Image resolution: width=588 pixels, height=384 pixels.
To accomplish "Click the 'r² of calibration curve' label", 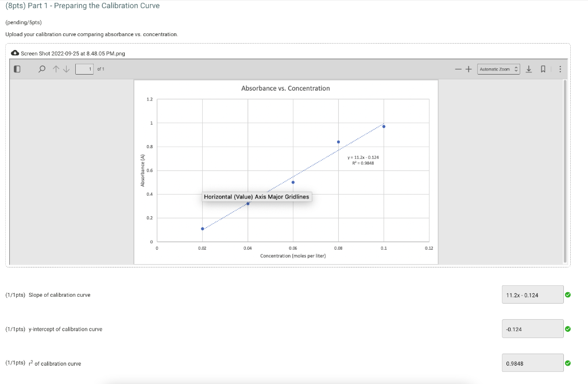I will [x=55, y=363].
